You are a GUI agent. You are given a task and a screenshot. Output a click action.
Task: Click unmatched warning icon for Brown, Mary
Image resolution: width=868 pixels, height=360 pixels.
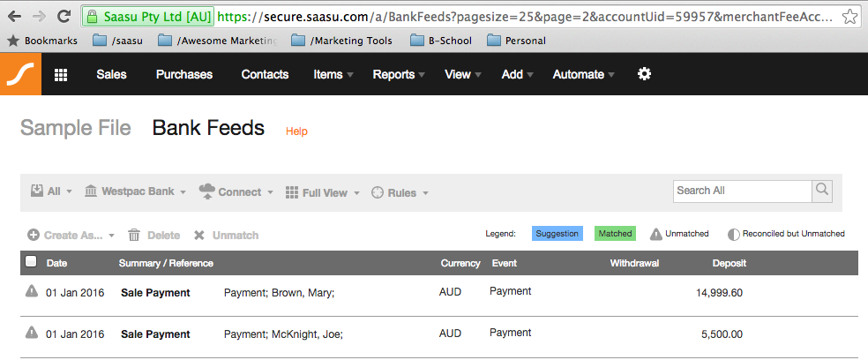tap(32, 291)
